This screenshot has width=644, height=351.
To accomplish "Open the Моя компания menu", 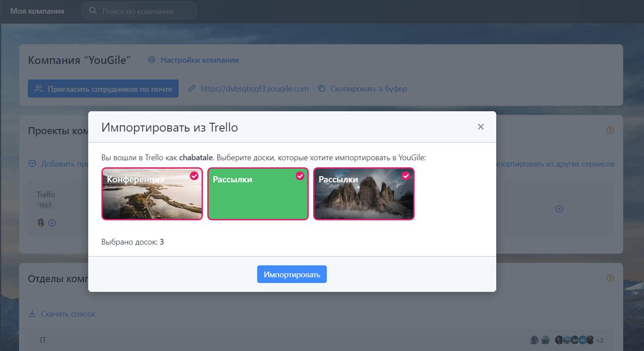I will tap(37, 11).
